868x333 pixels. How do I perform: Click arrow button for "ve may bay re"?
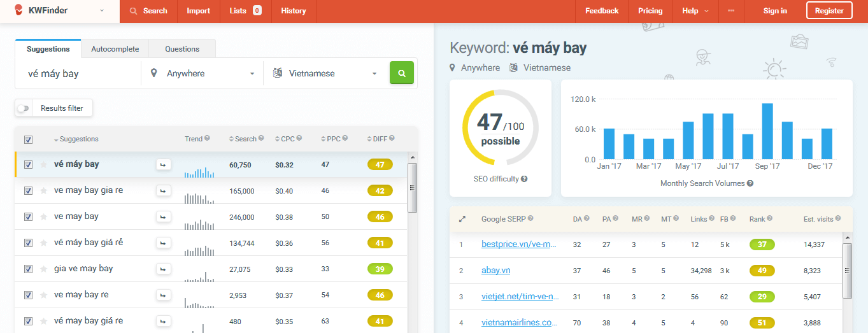pyautogui.click(x=163, y=295)
